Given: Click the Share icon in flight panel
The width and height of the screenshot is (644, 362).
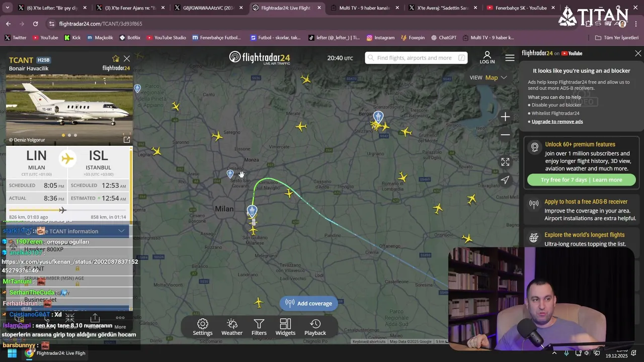Looking at the screenshot, I should tap(95, 318).
